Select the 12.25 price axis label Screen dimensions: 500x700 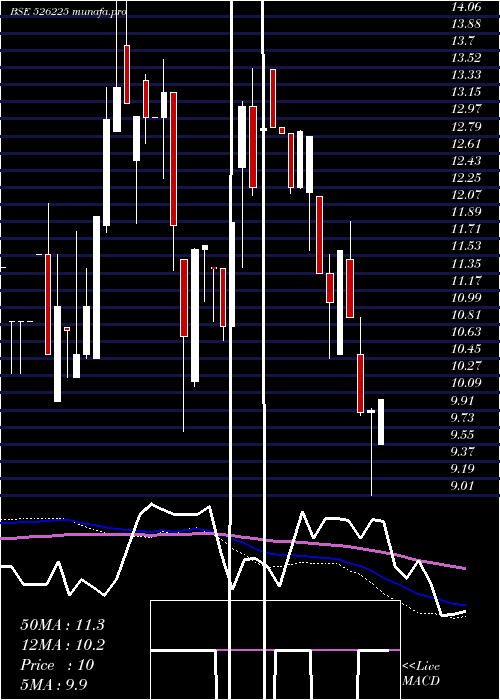coord(466,178)
